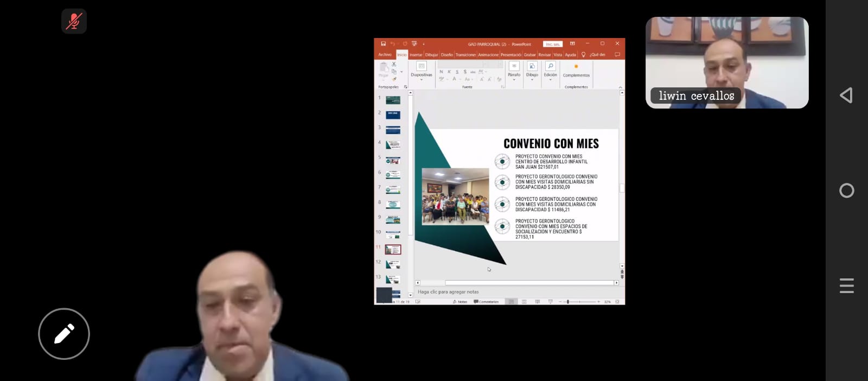Tap the pencil annotate button
Screen dimensions: 868x381
(x=64, y=334)
